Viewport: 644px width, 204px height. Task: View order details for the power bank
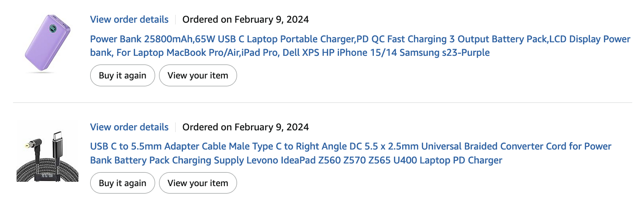[x=129, y=20]
